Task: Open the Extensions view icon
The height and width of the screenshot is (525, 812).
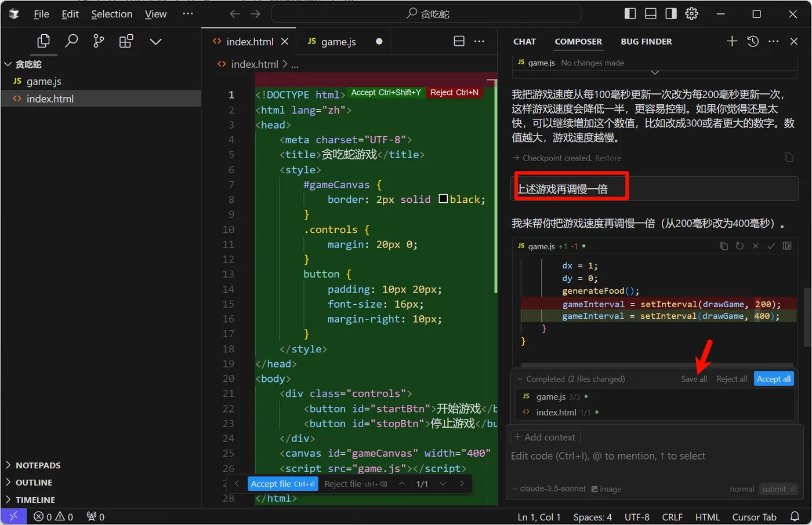Action: pos(126,41)
